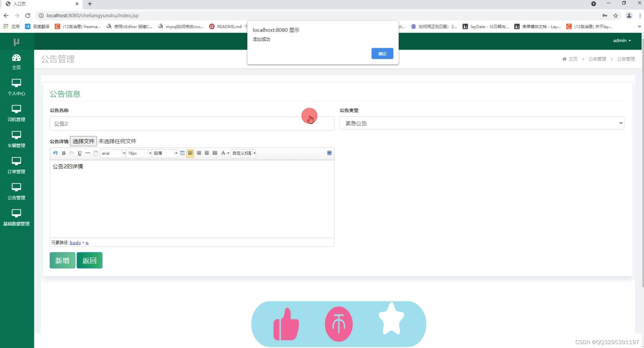This screenshot has width=644, height=348.
Task: Bookmark this page with the star icon
Action: (x=616, y=15)
